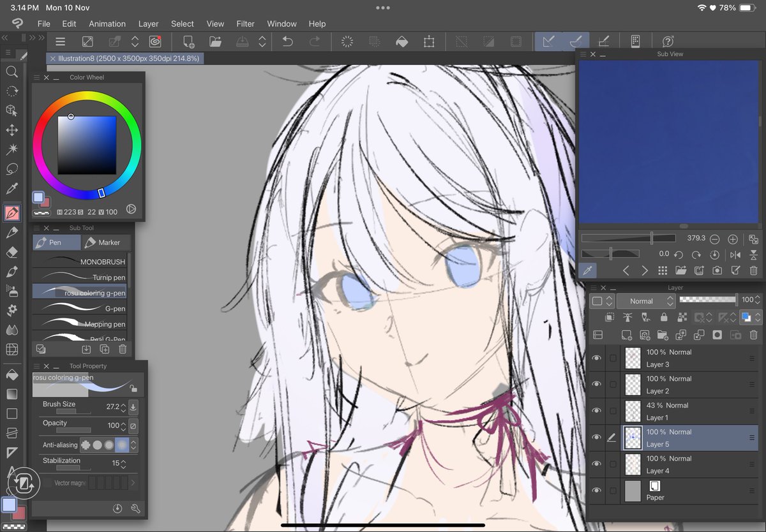The height and width of the screenshot is (532, 766).
Task: Click the new raster layer icon in Layer panel
Action: (627, 334)
